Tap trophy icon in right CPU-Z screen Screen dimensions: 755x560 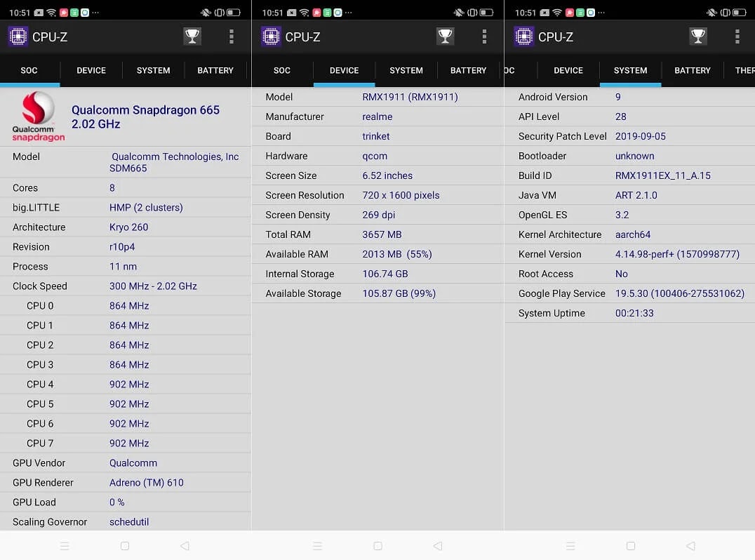(x=697, y=36)
